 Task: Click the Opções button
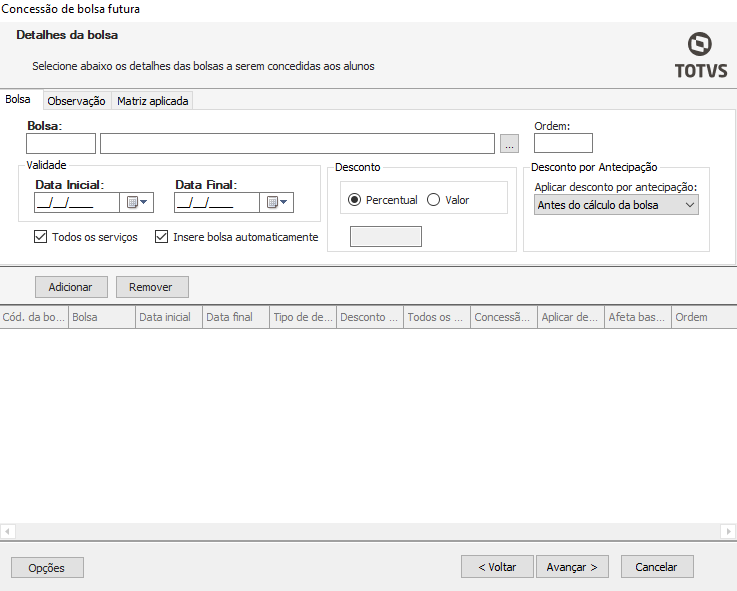(x=47, y=568)
